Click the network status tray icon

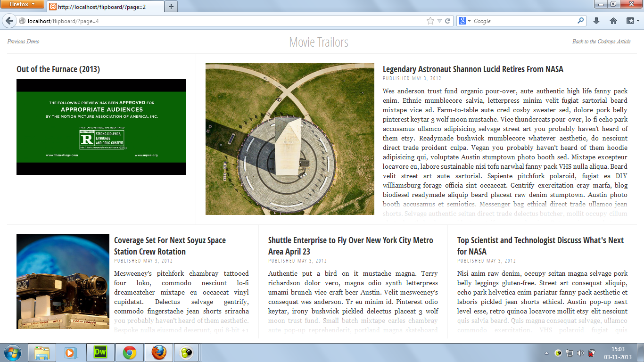(x=570, y=353)
